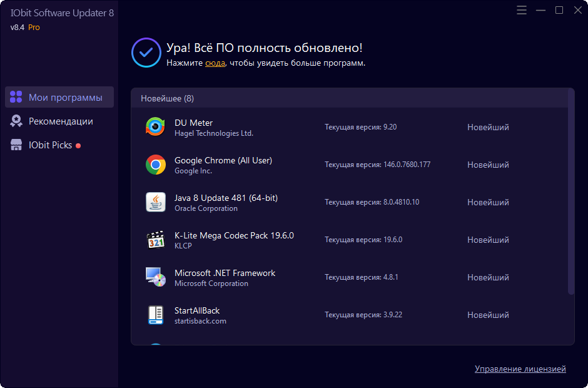Click the DU Meter app icon
The image size is (588, 388).
click(x=155, y=127)
